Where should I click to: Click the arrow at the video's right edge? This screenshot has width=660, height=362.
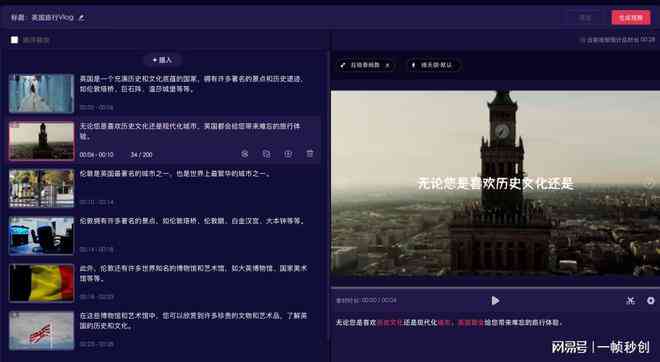point(650,183)
